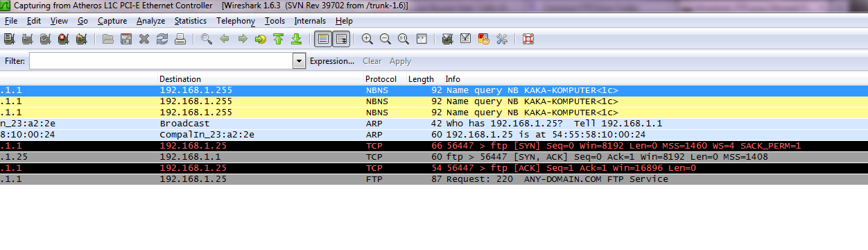Close this capture file X icon
Screen dimensions: 868x250
click(x=144, y=39)
